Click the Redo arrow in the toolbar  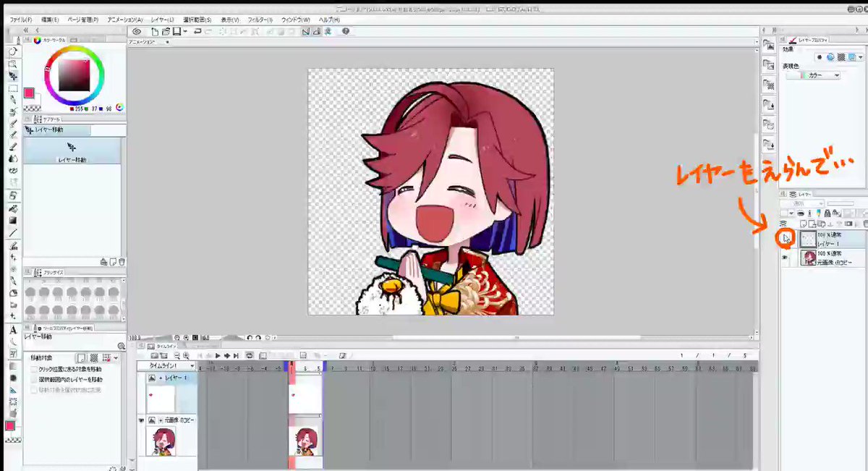pos(208,32)
